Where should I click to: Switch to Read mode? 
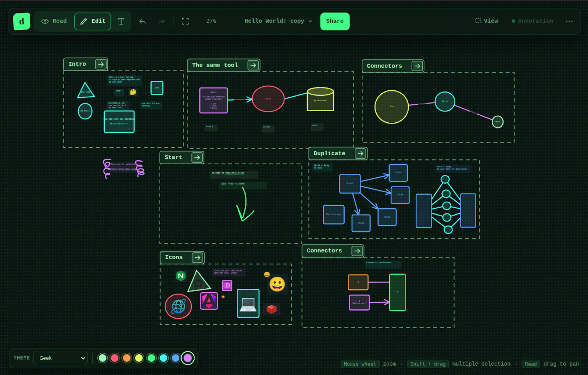click(x=54, y=21)
